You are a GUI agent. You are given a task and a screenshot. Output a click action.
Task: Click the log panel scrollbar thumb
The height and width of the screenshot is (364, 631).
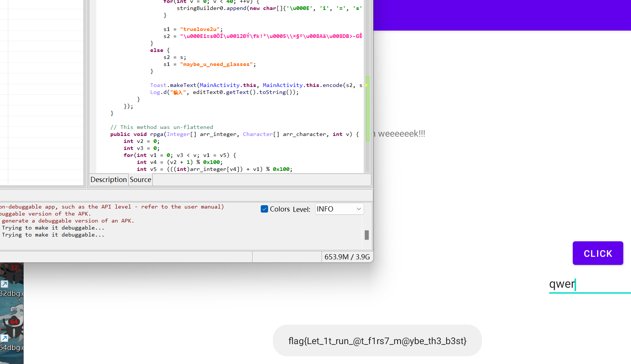click(x=367, y=235)
